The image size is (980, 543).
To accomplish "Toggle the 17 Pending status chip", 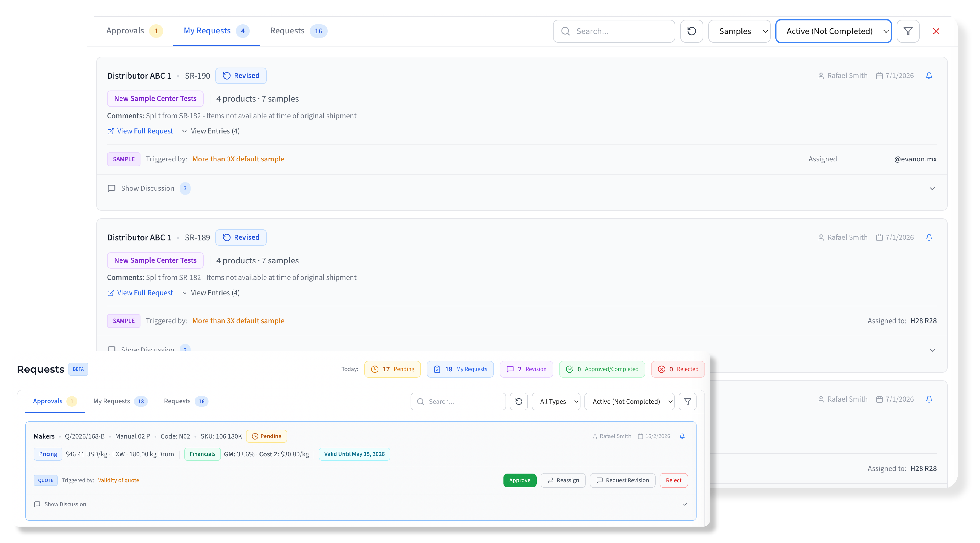I will click(392, 369).
